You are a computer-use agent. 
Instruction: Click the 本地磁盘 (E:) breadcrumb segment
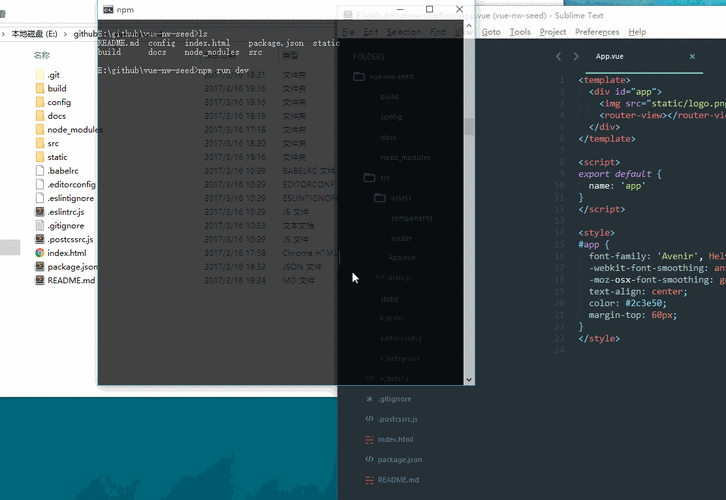click(x=34, y=33)
